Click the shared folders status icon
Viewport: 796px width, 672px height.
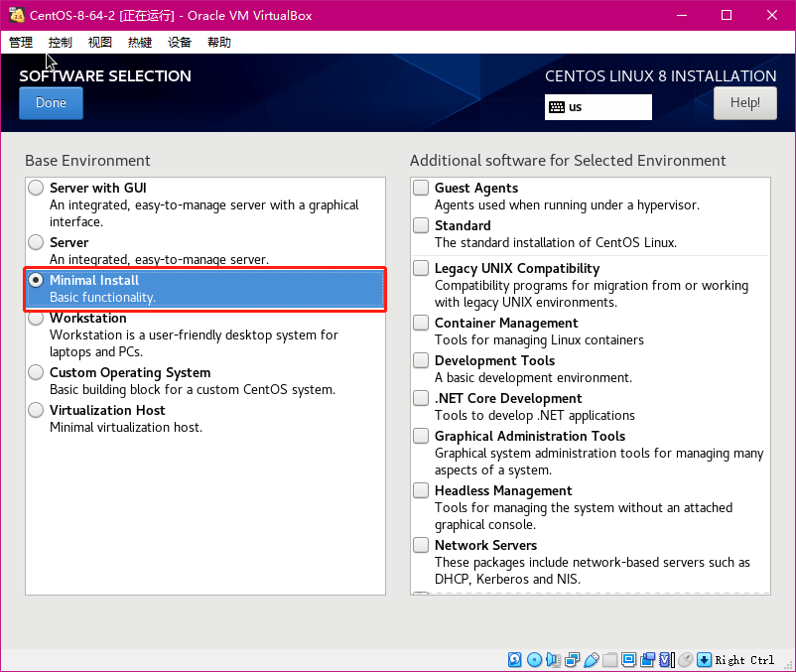[609, 660]
